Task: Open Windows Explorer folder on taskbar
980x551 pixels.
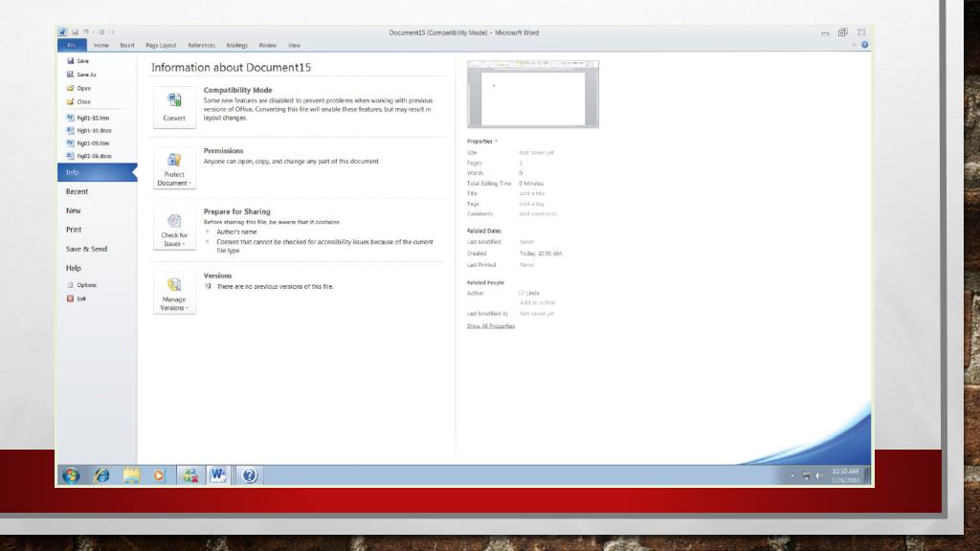Action: (x=131, y=475)
